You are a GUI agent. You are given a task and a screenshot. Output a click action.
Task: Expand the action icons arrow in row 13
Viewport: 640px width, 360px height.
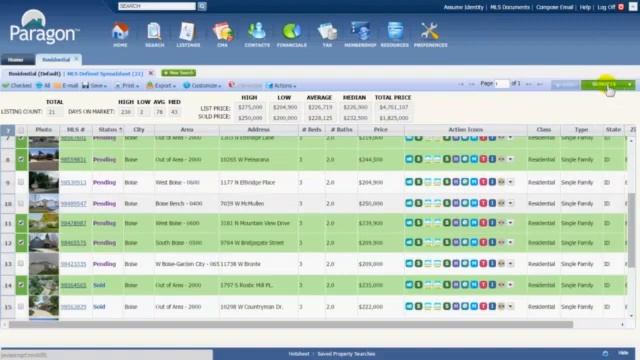[510, 264]
